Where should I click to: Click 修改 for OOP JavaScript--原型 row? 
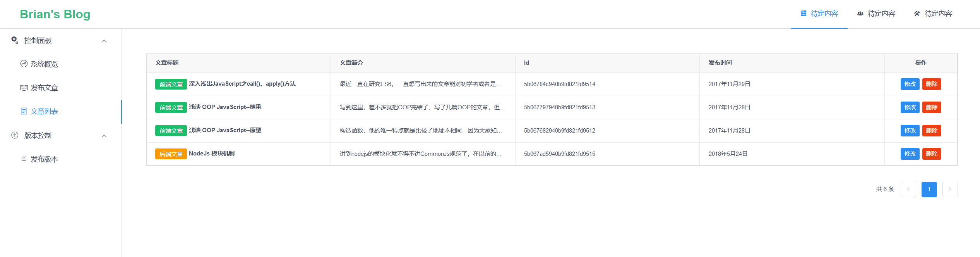click(x=910, y=131)
